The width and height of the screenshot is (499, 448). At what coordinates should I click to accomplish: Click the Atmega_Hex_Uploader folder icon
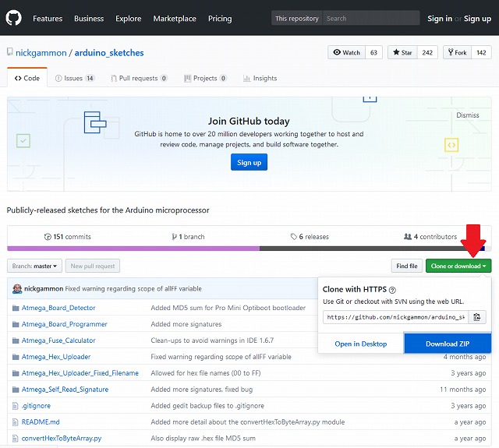[16, 357]
